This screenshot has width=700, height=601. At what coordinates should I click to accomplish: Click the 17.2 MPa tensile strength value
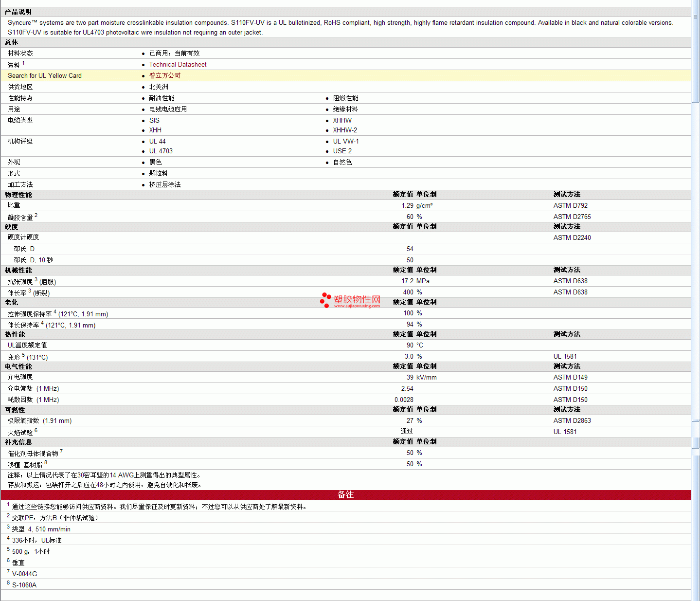pos(415,281)
